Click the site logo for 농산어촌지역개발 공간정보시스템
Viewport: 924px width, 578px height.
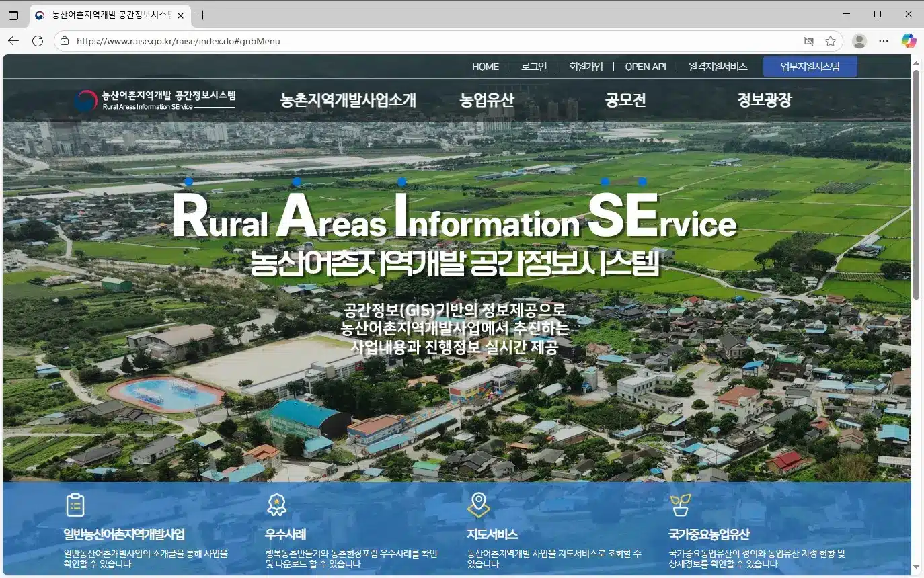pyautogui.click(x=155, y=101)
